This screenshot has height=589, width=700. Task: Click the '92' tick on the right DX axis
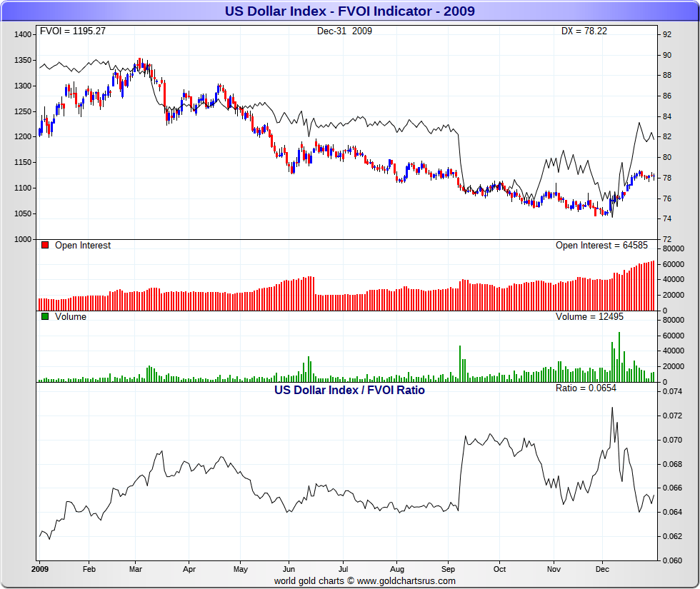(x=666, y=34)
